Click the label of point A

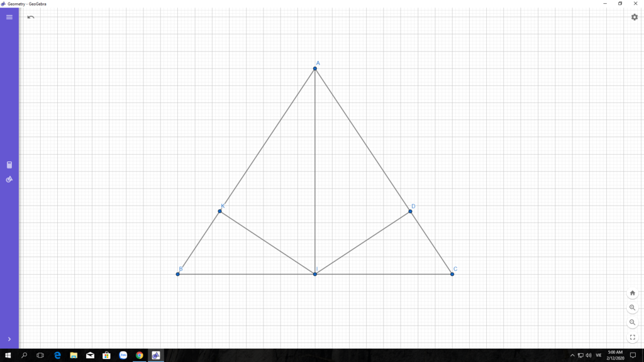(x=318, y=63)
